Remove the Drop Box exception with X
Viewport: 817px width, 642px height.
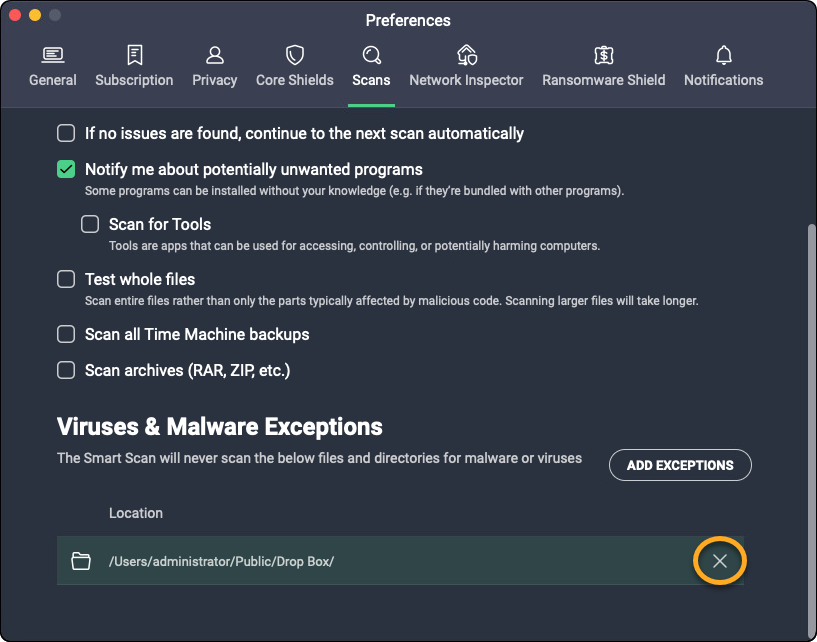coord(720,561)
